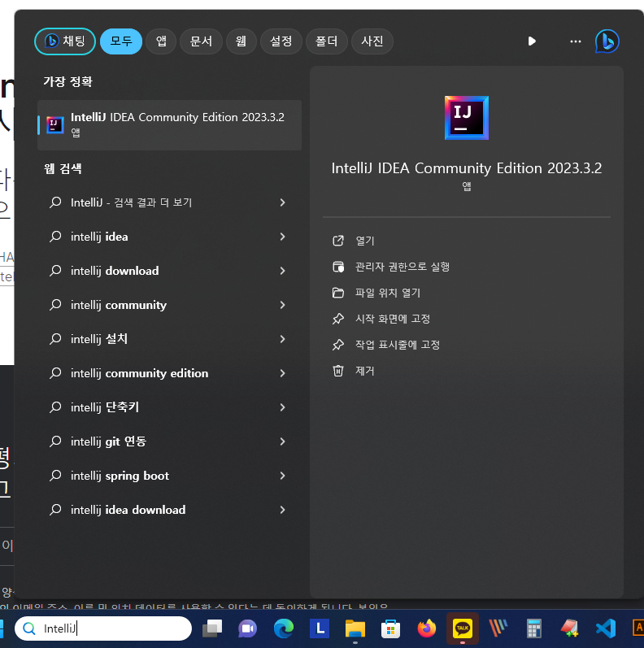
Task: Open IntelliJ IDEA Community Edition best match result
Action: click(x=169, y=125)
